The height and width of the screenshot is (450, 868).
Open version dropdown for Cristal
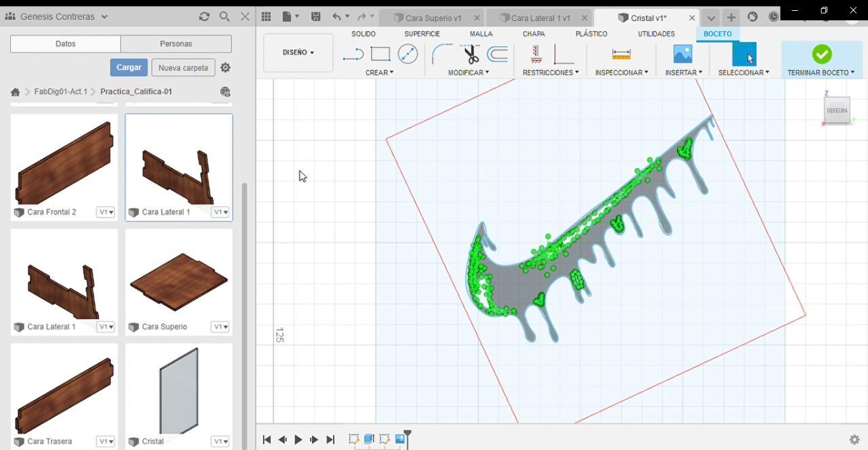220,441
